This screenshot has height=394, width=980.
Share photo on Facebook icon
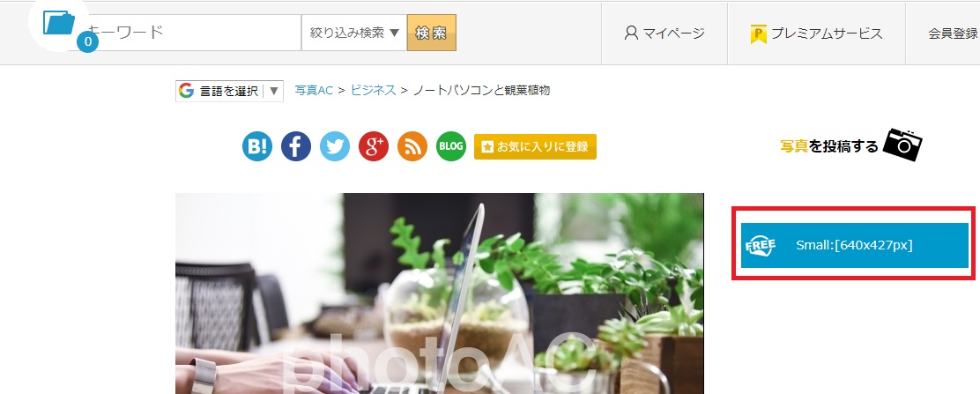click(x=296, y=146)
